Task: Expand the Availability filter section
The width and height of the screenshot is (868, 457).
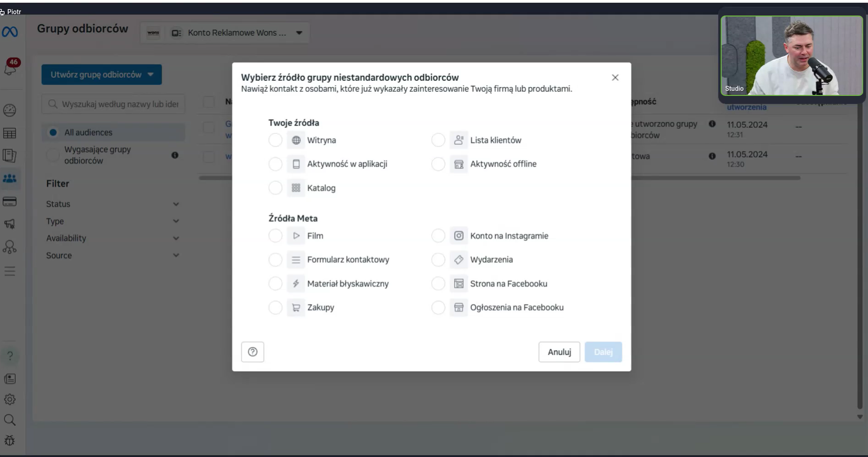Action: 112,238
